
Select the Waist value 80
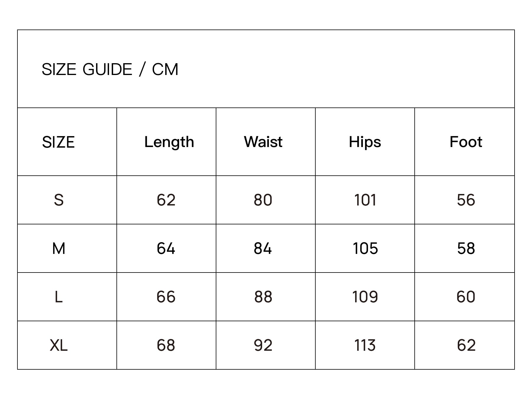point(263,200)
